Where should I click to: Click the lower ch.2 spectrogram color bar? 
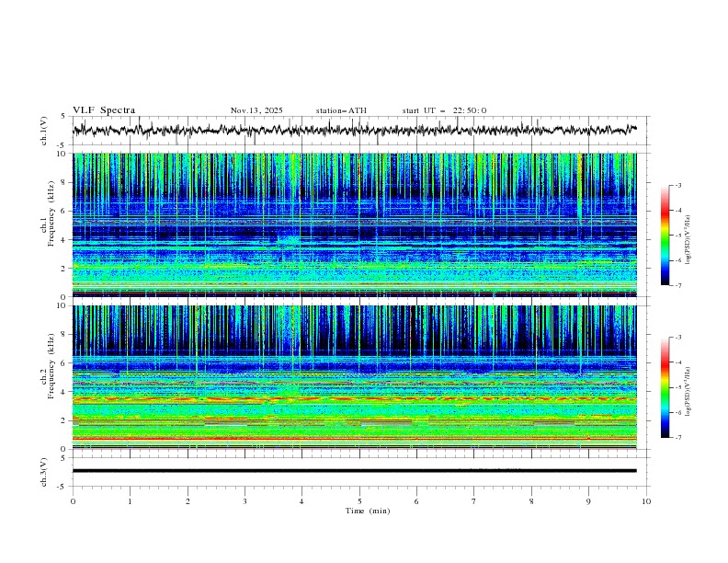[665, 387]
